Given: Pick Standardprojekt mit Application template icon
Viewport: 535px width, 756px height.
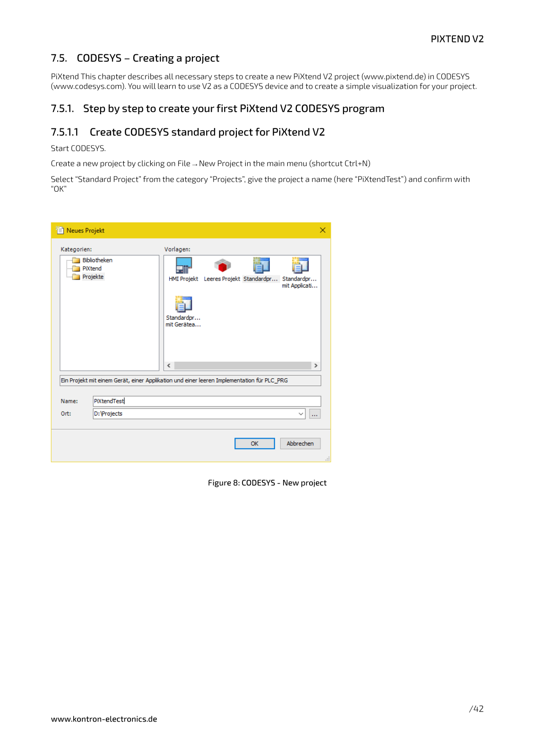Looking at the screenshot, I should (x=300, y=265).
